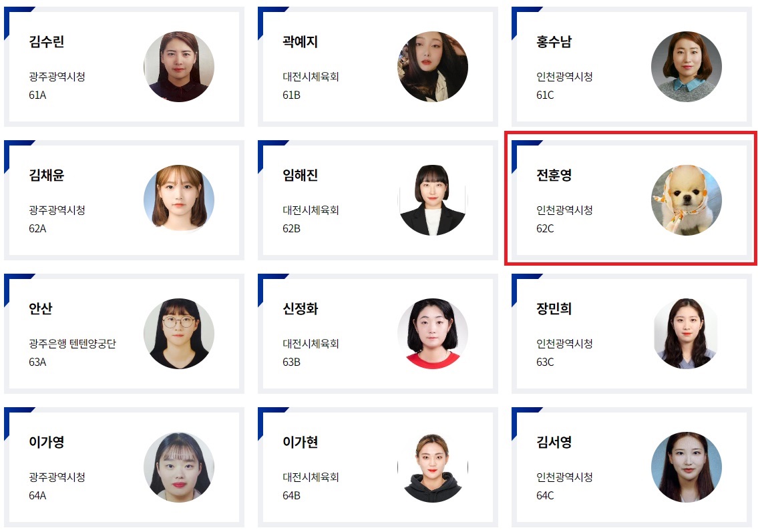Click the name 임해진 on card 62B
The height and width of the screenshot is (532, 758).
[x=301, y=175]
